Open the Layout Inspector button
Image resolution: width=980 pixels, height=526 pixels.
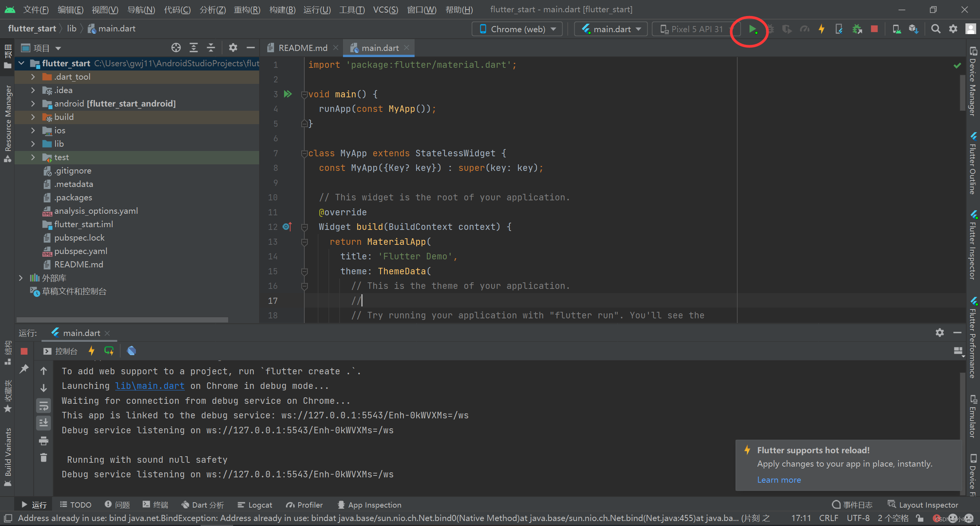[x=923, y=505]
